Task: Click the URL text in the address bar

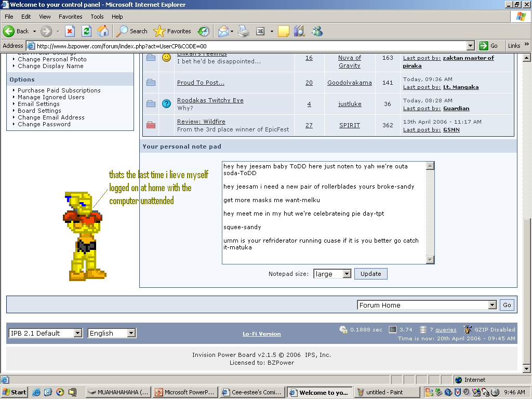Action: click(x=122, y=46)
